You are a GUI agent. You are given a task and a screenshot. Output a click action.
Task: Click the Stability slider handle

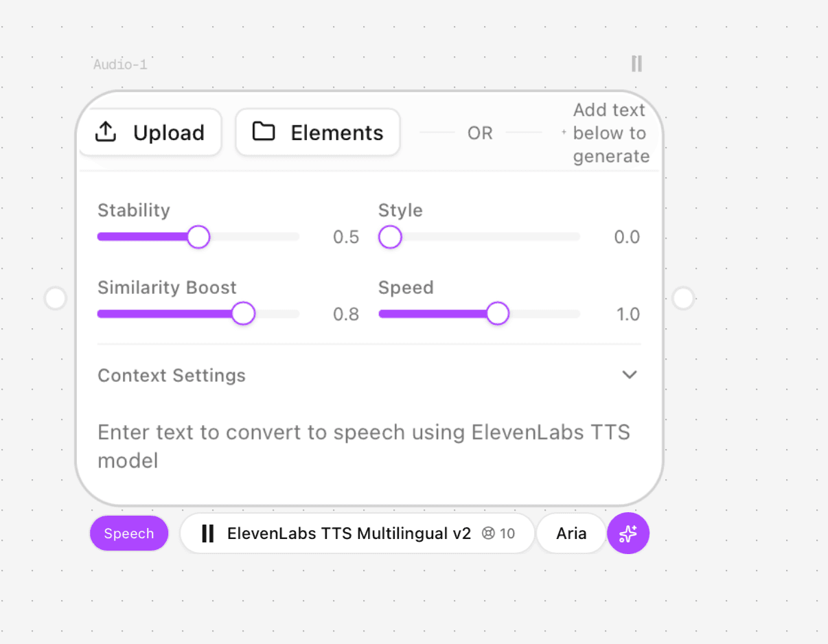tap(198, 237)
